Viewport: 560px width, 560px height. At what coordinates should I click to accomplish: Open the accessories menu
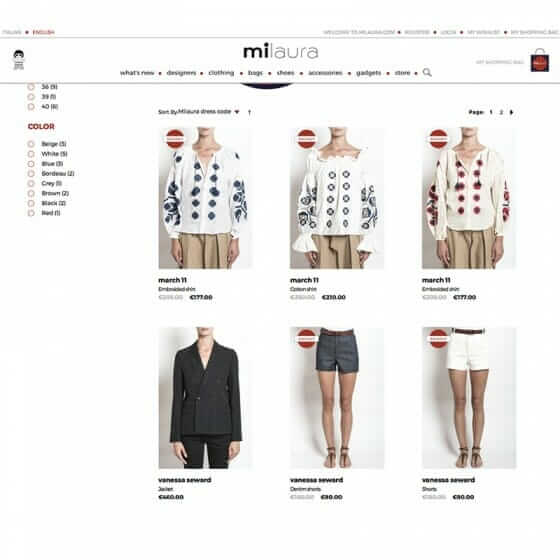[x=325, y=73]
